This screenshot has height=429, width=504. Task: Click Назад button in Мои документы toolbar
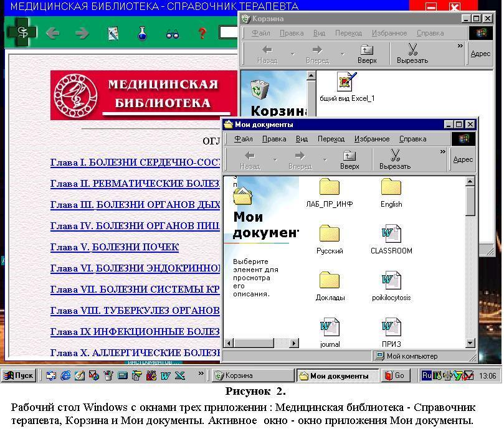point(250,160)
